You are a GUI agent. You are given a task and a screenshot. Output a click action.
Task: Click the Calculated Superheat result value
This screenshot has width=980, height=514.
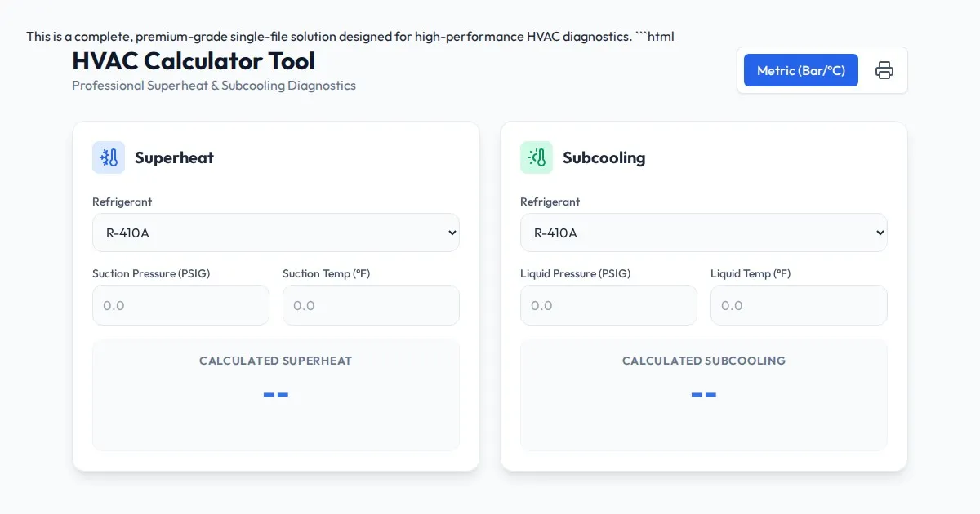276,395
